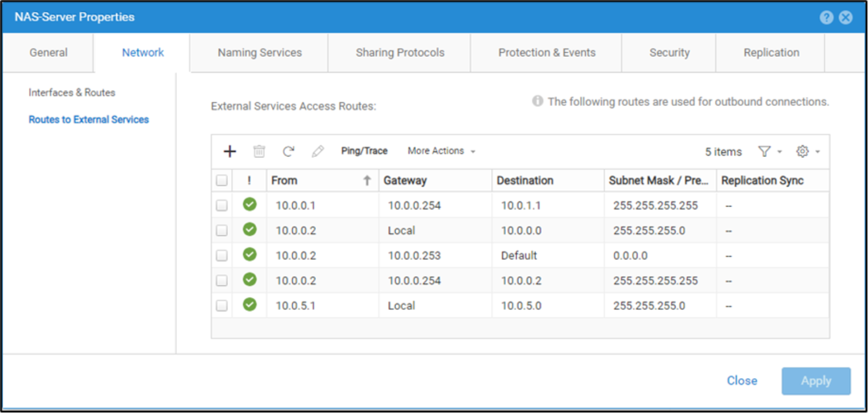868x413 pixels.
Task: Toggle the select-all rows checkbox
Action: (x=222, y=180)
